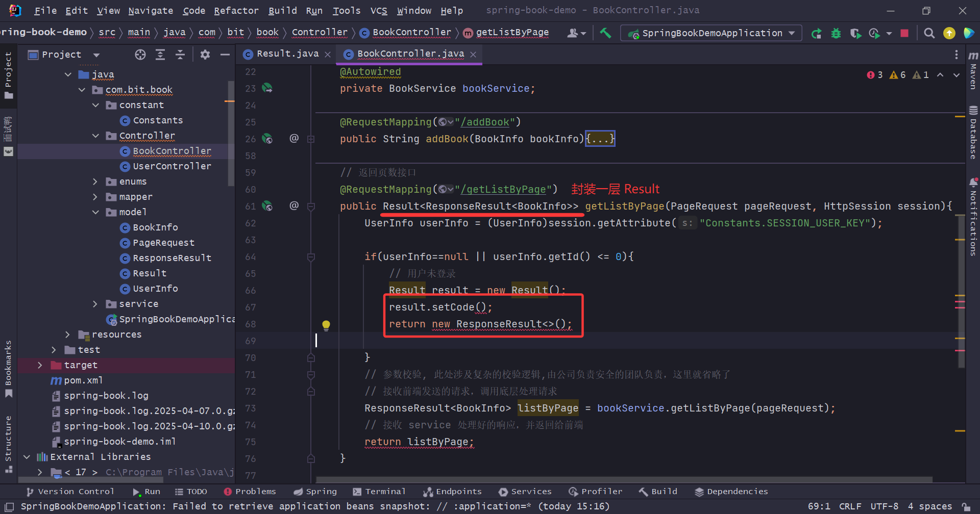Toggle the read-only lock icon in status bar
The height and width of the screenshot is (514, 980).
966,506
